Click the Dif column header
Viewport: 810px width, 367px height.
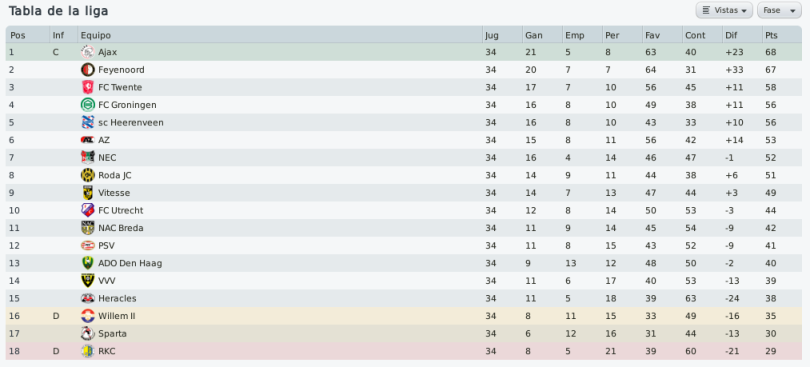[x=742, y=35]
